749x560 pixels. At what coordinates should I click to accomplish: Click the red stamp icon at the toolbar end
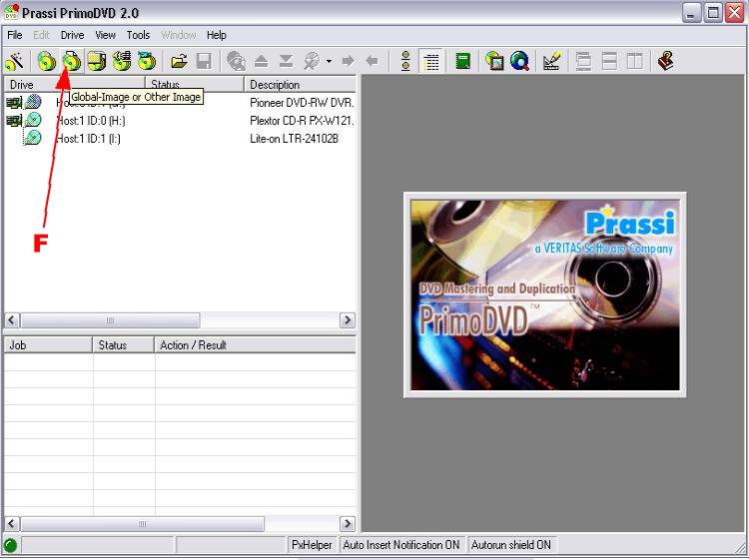(x=666, y=61)
